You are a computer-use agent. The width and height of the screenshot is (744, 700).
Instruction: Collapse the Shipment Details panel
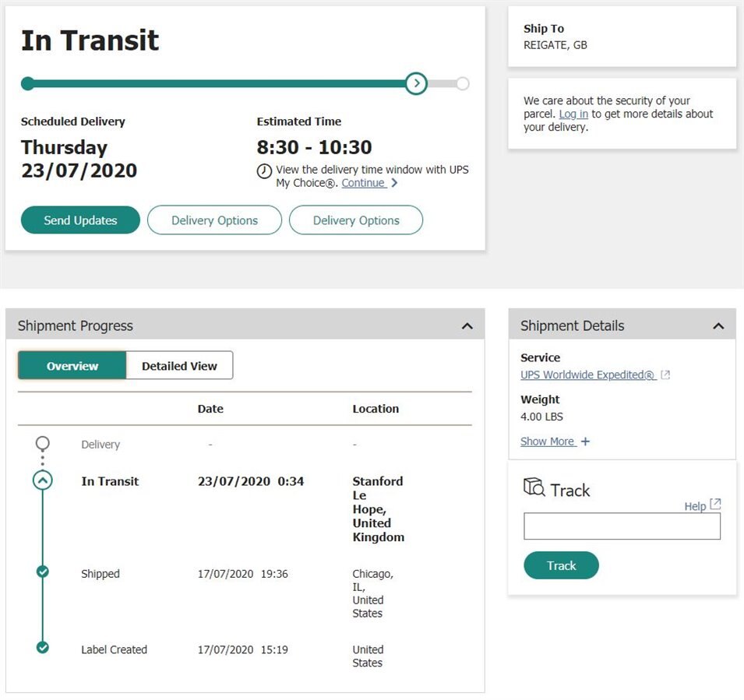718,326
